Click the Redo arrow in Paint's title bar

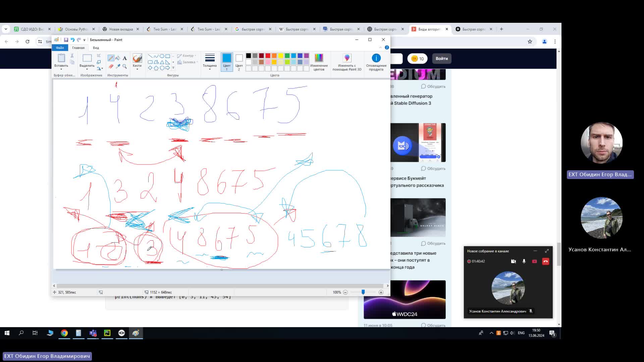[x=78, y=40]
